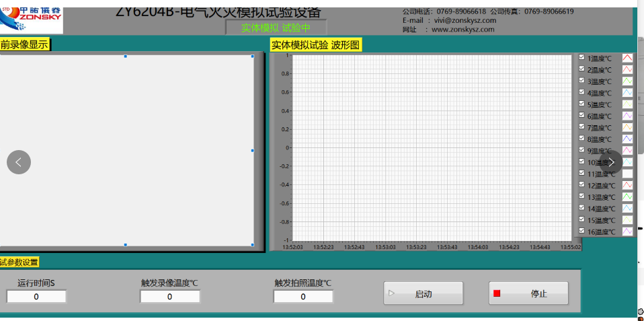Viewport: 644px width, 321px height.
Task: Open 1温度℃ red line style icon
Action: click(x=627, y=59)
